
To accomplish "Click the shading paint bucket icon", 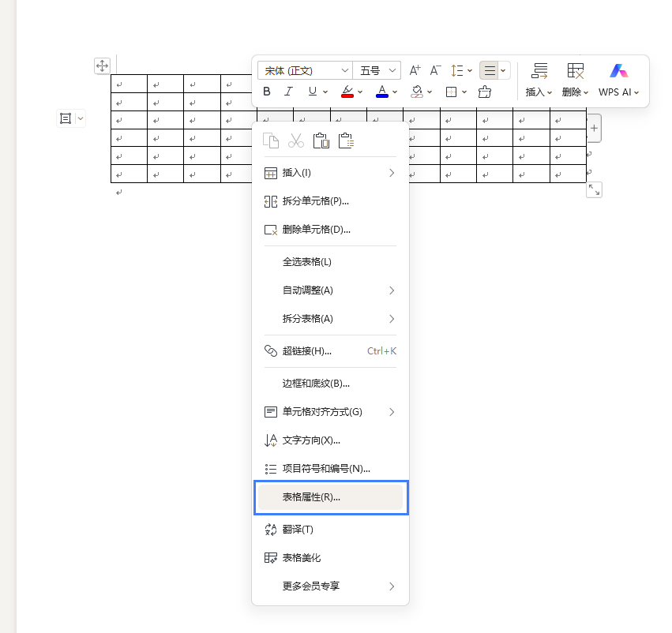I will click(x=417, y=92).
